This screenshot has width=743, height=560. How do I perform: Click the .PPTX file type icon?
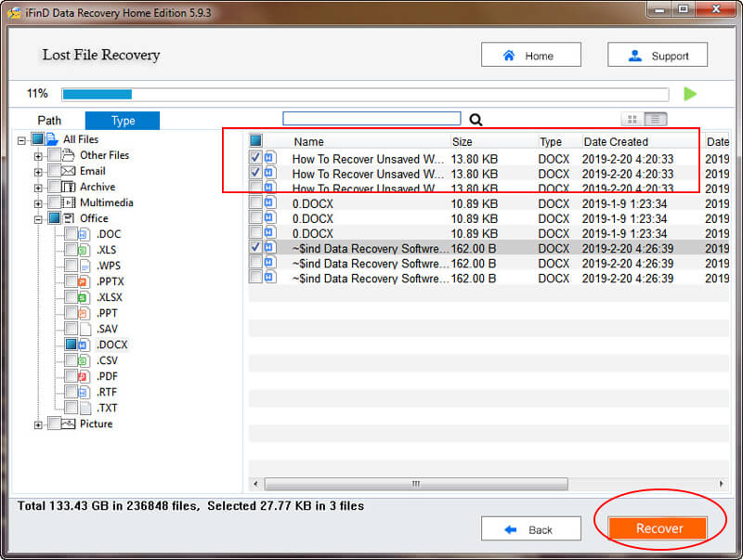84,281
